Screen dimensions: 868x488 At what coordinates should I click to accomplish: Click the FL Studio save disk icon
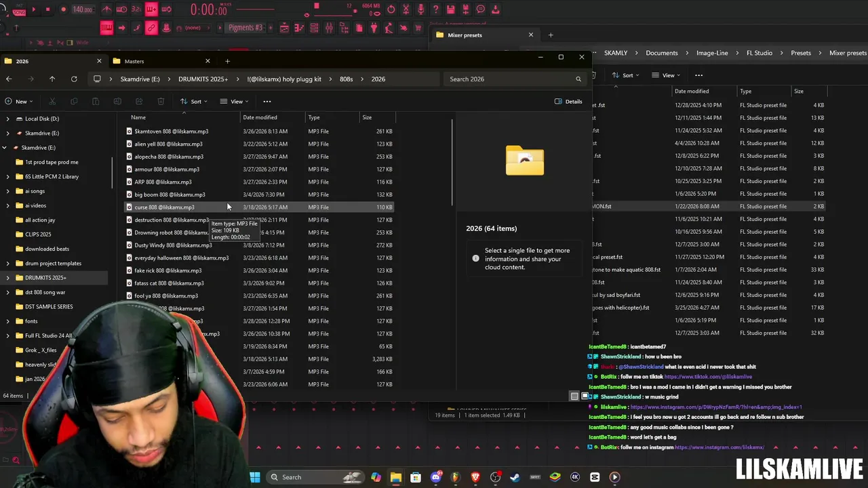[451, 9]
